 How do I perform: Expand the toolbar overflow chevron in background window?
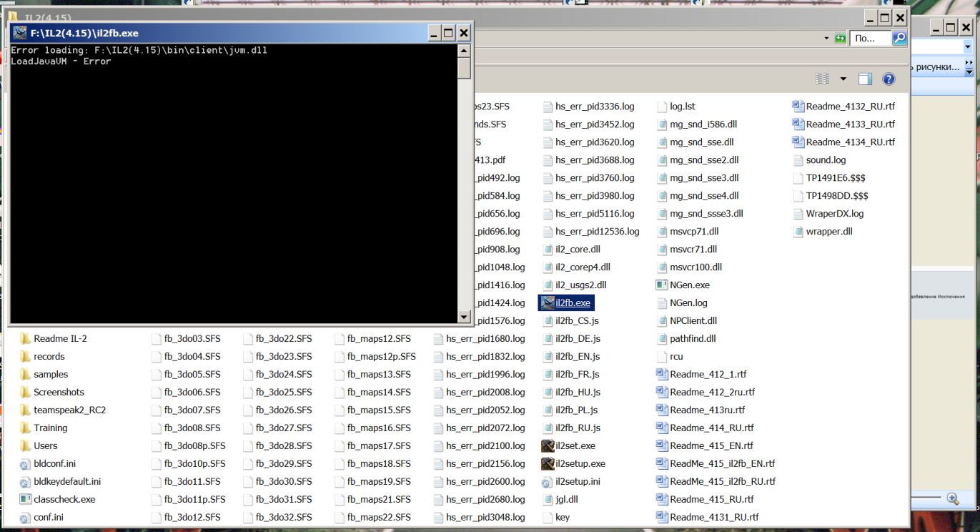coord(970,67)
